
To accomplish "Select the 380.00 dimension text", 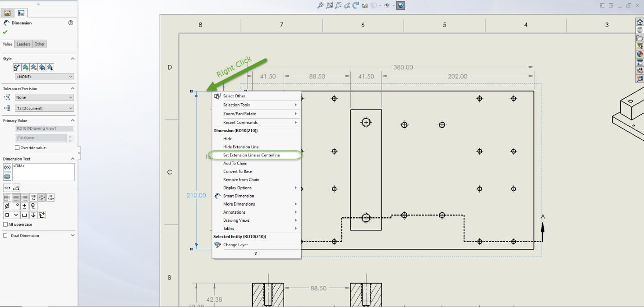I will (x=403, y=67).
